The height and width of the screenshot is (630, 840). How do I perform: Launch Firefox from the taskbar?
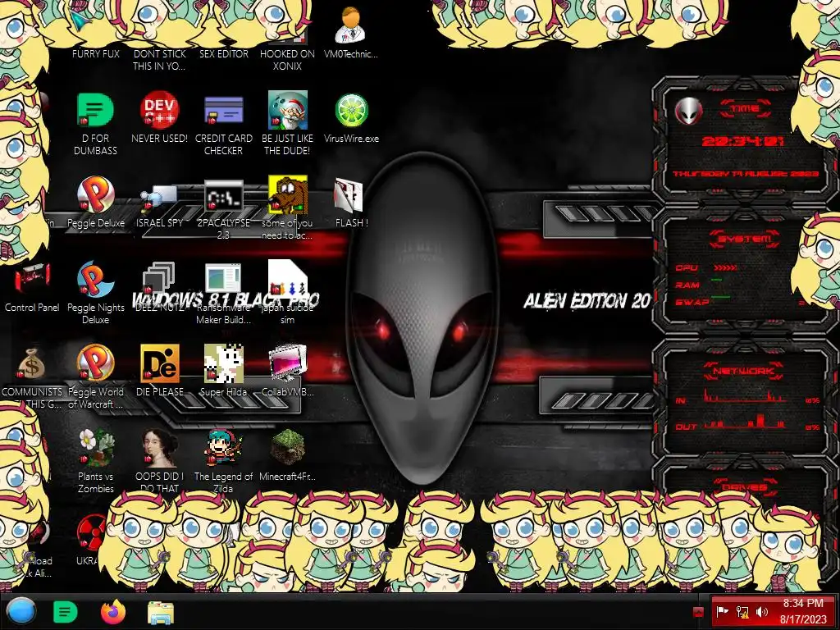coord(112,611)
